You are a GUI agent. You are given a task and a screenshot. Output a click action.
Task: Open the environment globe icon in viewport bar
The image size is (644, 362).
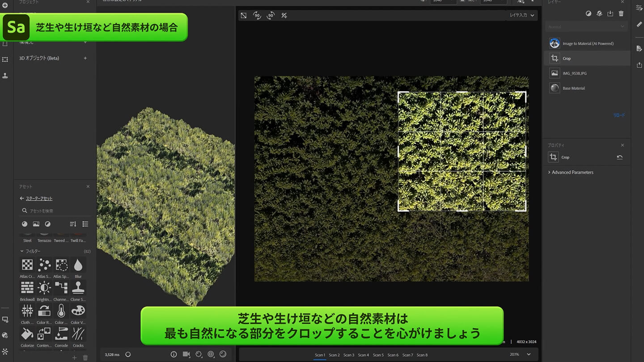point(211,354)
